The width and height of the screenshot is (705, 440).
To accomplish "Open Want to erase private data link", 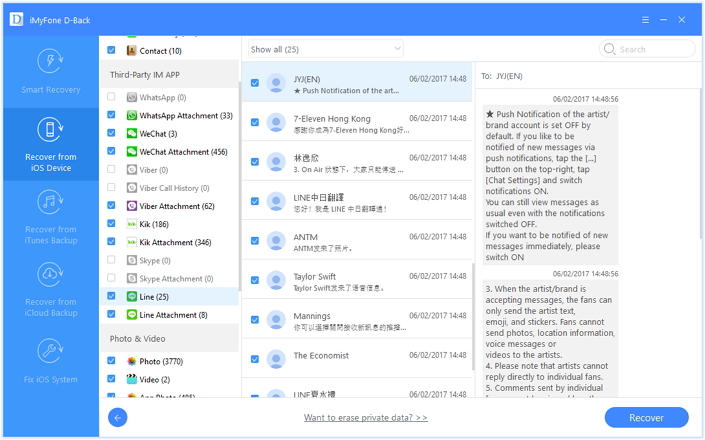I will coord(366,418).
